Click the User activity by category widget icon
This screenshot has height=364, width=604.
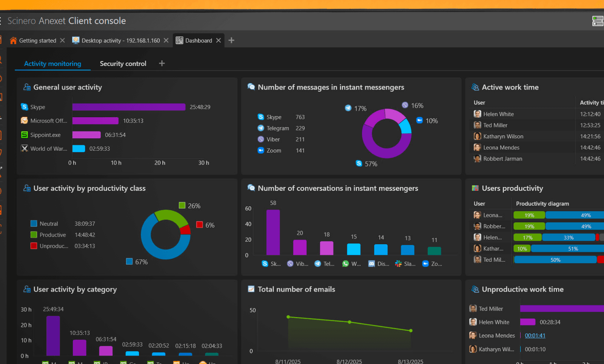point(27,289)
